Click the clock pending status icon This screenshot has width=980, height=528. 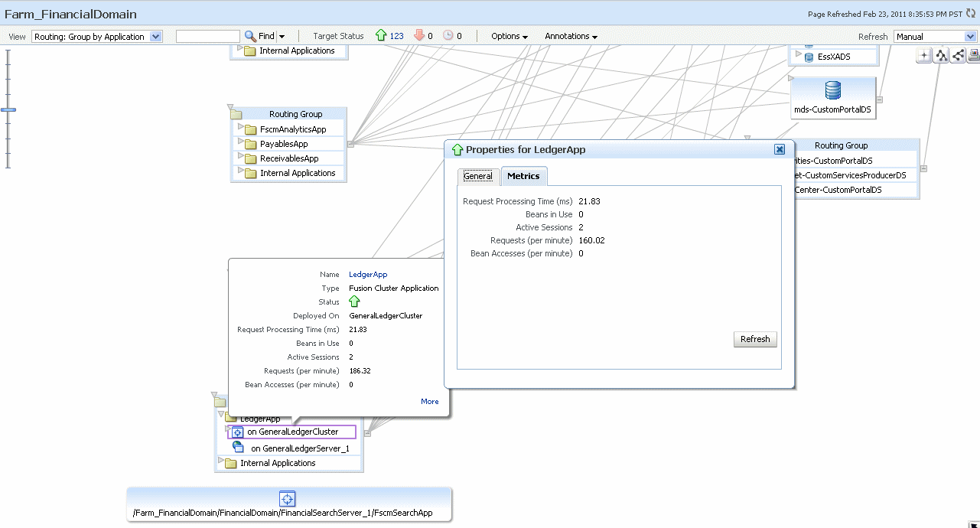coord(448,36)
